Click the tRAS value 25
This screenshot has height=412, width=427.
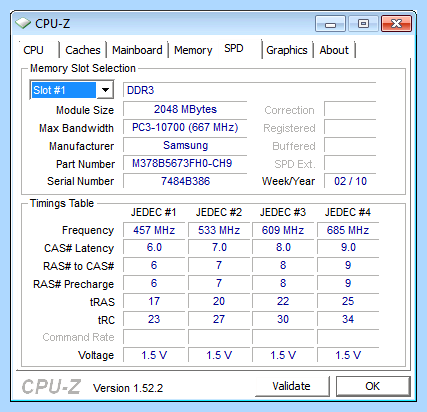348,301
